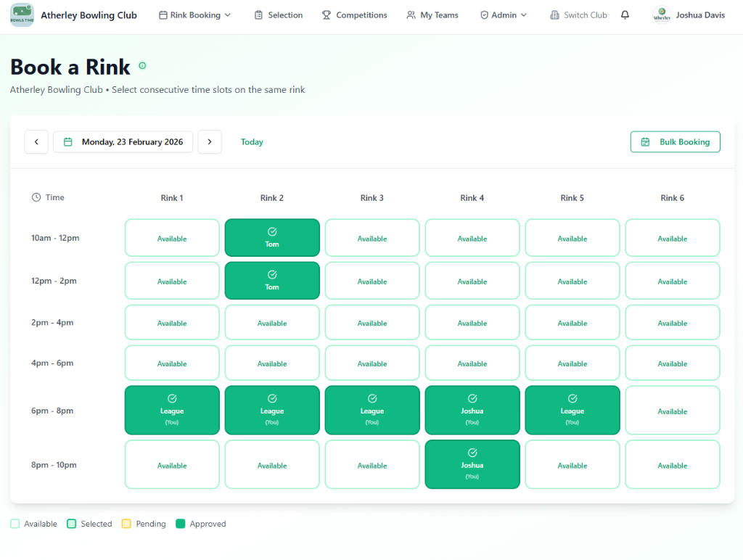Image resolution: width=743 pixels, height=560 pixels.
Task: Select Rink 1 8pm - 10pm available slot
Action: (x=172, y=464)
